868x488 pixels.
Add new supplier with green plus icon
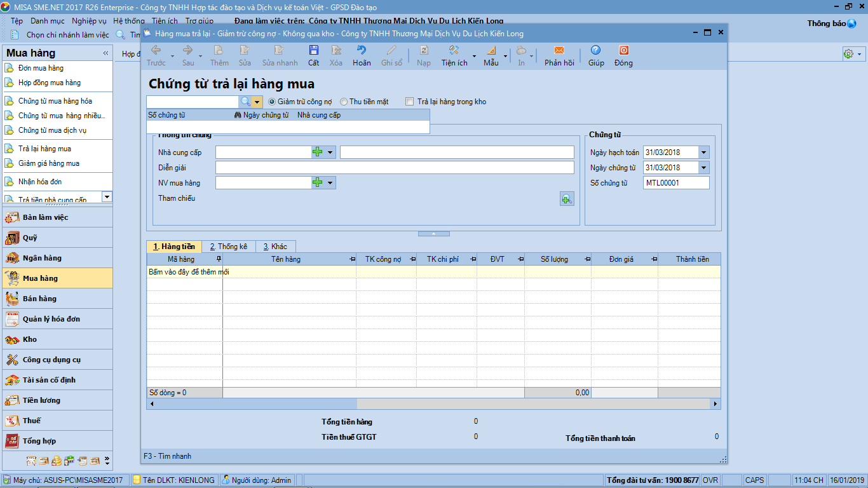coord(318,152)
